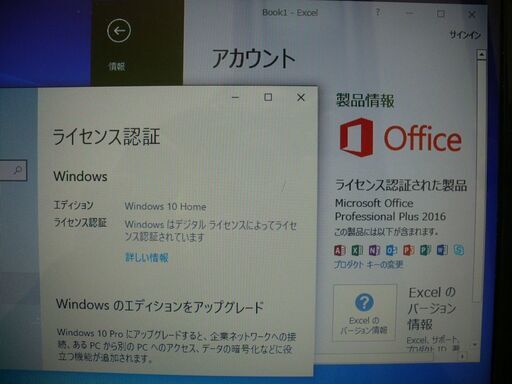Select the 情報 menu item in sidebar
This screenshot has height=384, width=512.
pyautogui.click(x=117, y=66)
